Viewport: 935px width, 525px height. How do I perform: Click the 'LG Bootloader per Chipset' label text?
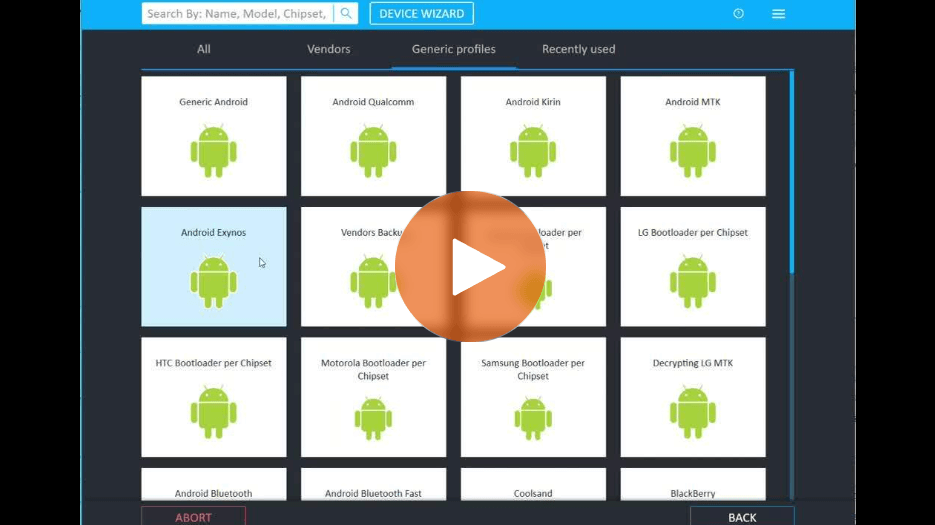click(693, 233)
